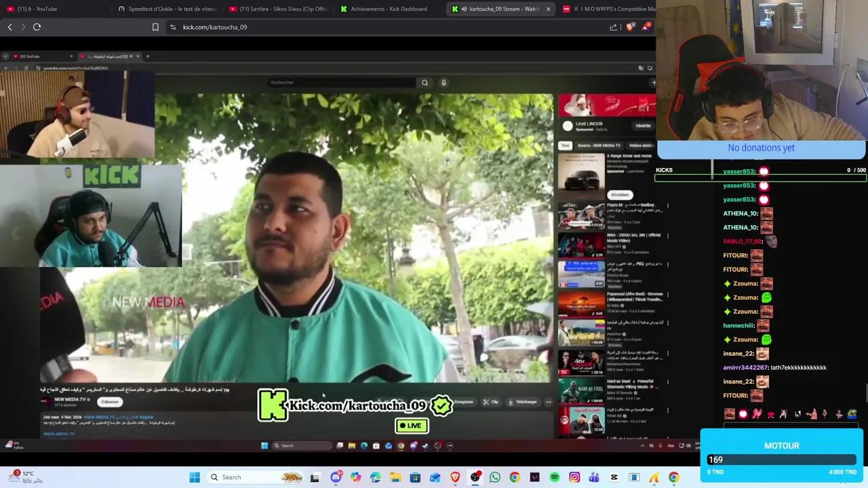
Task: Click the MOTOUR goal progress bar
Action: click(x=781, y=460)
